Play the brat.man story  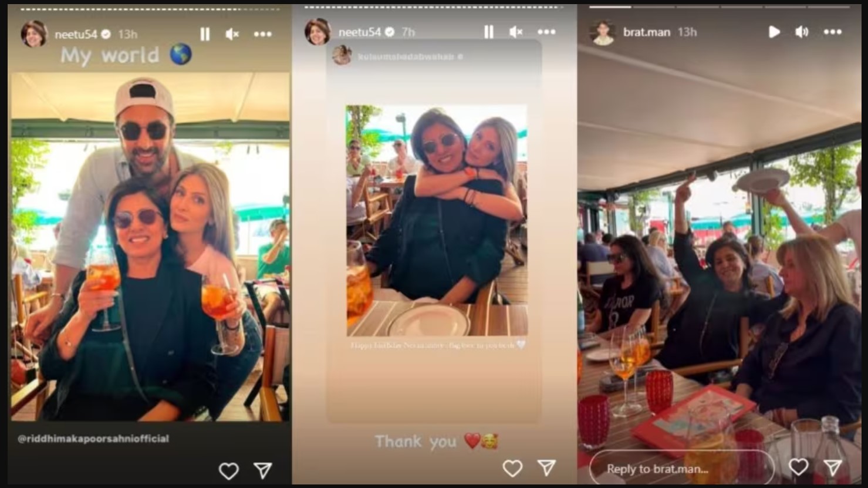coord(774,32)
